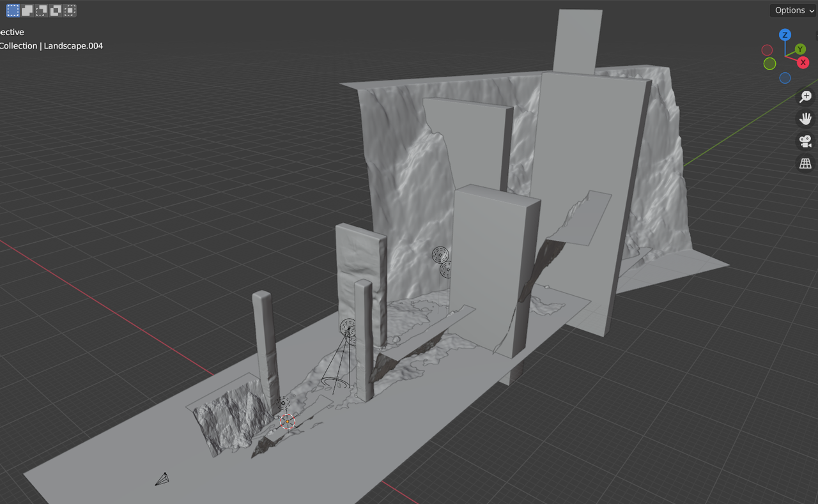Toggle perspective/orthographic projection with grid icon
The width and height of the screenshot is (818, 504).
tap(805, 163)
